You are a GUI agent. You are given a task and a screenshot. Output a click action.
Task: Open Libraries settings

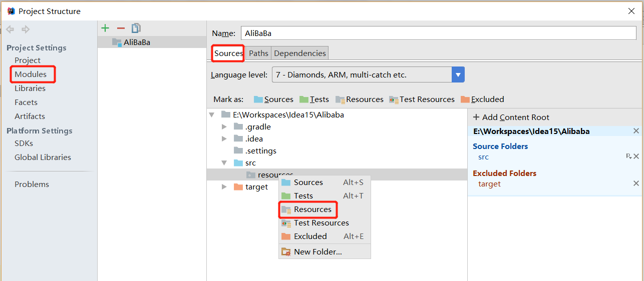[x=30, y=88]
